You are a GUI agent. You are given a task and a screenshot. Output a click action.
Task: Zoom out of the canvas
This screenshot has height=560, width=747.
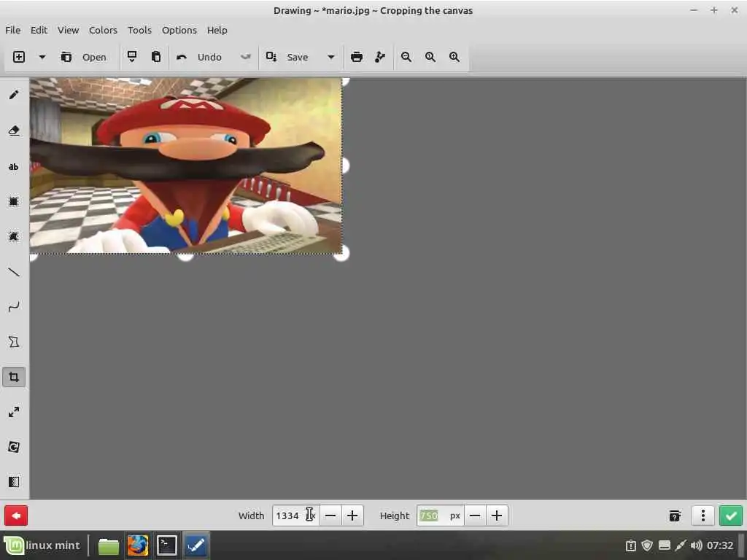pos(406,57)
